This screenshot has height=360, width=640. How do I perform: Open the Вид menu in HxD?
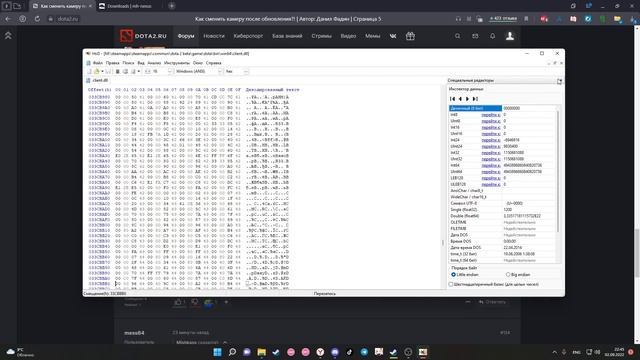[x=141, y=63]
